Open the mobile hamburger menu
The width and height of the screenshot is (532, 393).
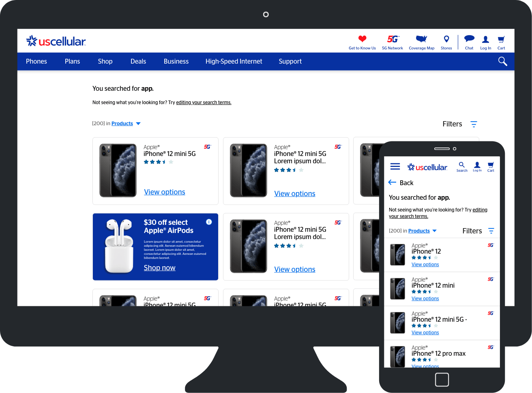(x=395, y=167)
